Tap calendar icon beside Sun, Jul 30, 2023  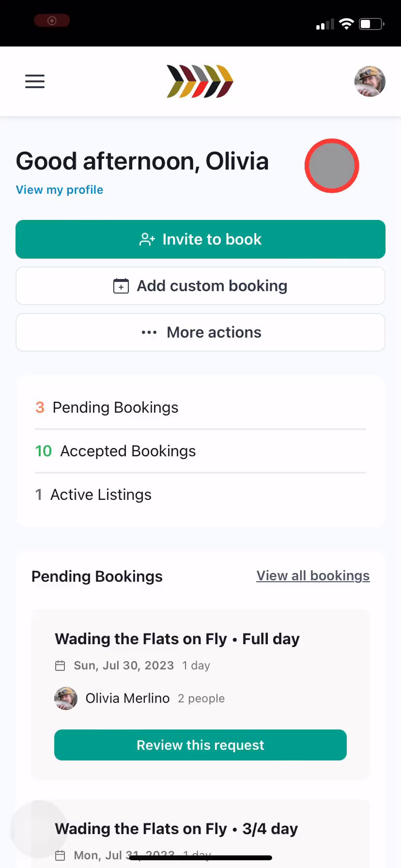tap(60, 666)
